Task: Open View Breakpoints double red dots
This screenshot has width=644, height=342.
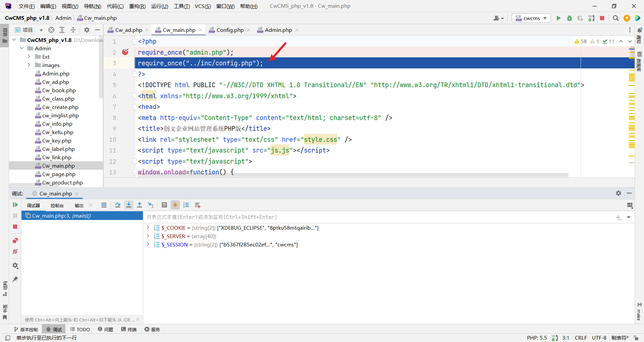Action: click(15, 241)
